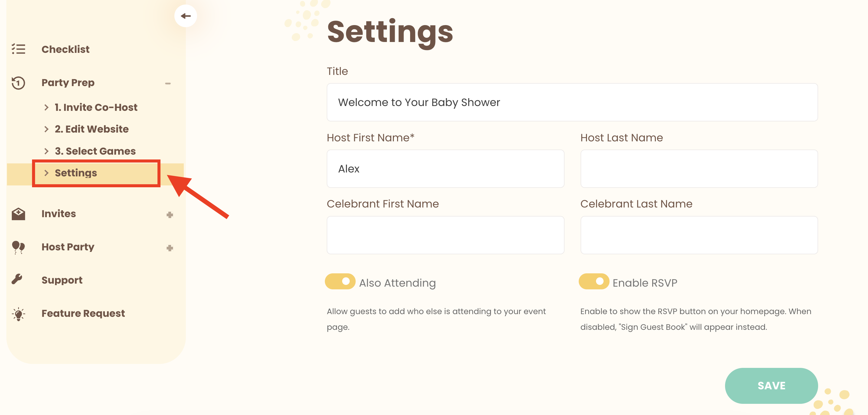
Task: Click the Party Prep step icon
Action: coord(18,82)
